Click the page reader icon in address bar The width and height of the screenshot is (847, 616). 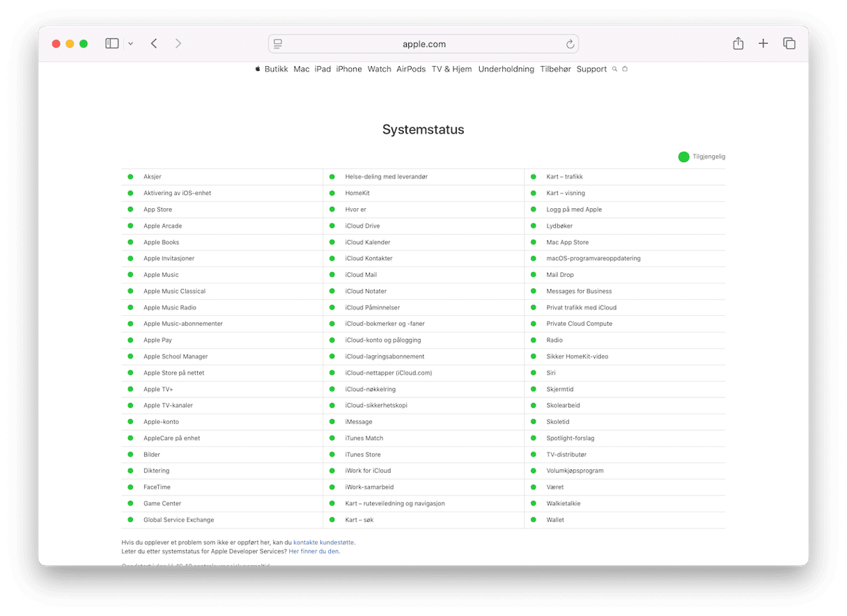[278, 45]
